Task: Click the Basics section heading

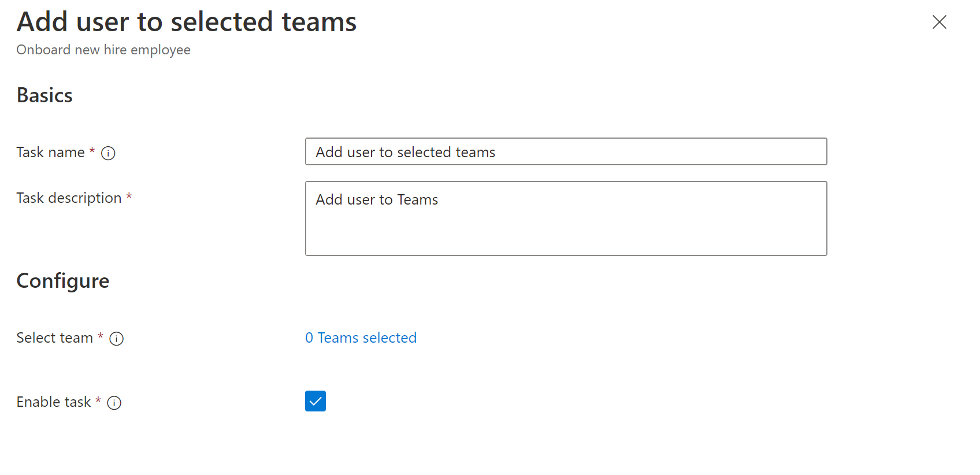Action: pos(44,95)
